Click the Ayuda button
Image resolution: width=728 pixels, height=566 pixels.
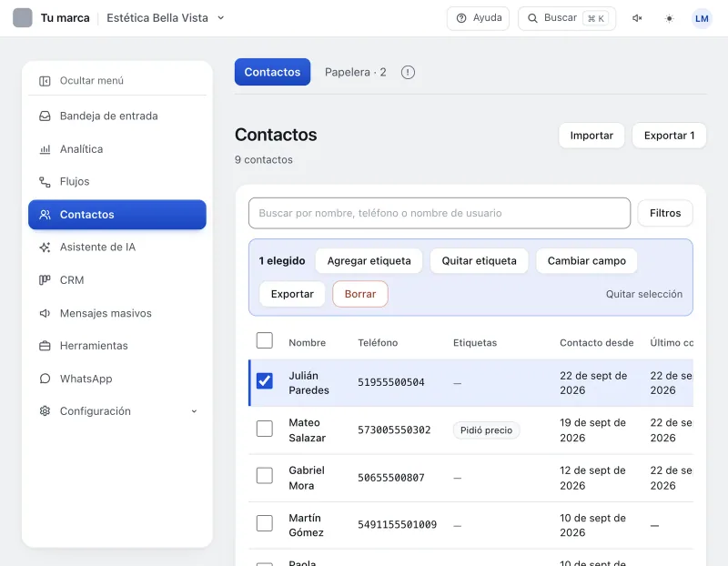[x=478, y=18]
